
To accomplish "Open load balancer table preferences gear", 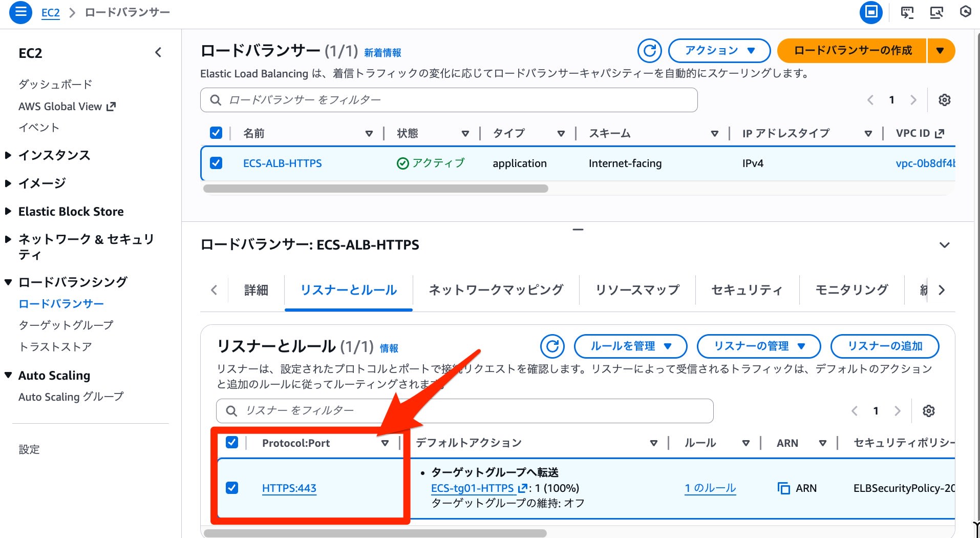I will pos(945,100).
